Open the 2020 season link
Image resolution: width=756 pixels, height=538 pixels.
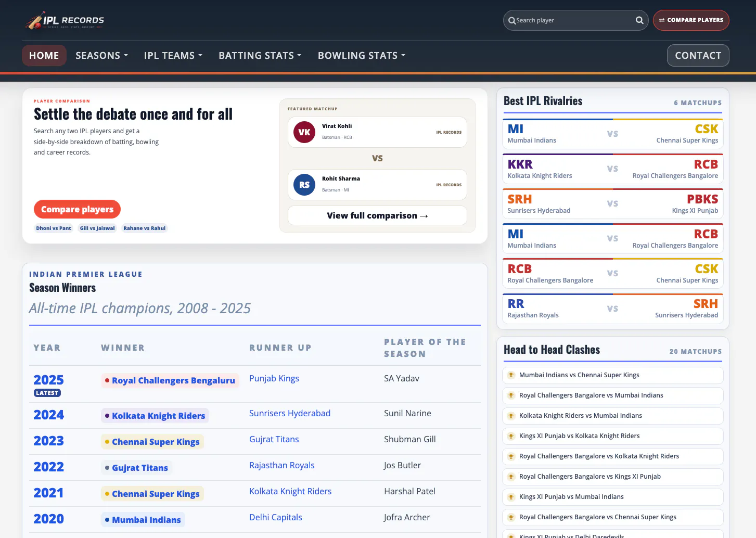tap(48, 519)
